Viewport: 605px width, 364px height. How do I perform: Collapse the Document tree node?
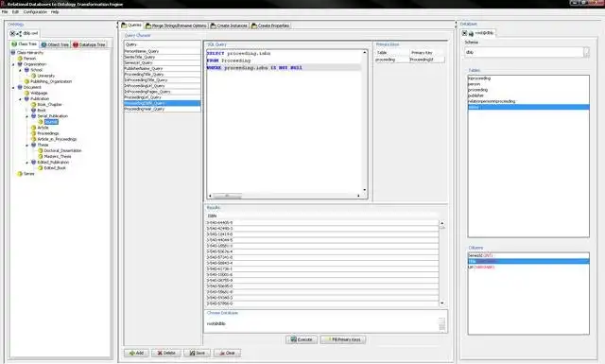click(13, 88)
